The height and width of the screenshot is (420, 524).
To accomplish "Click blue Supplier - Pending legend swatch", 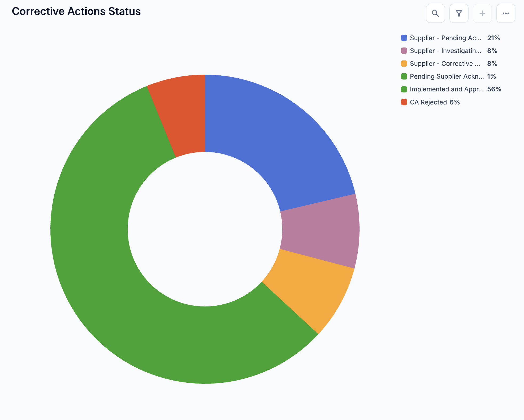I will pyautogui.click(x=404, y=38).
